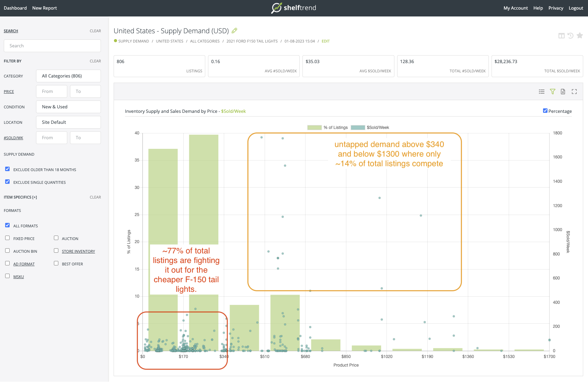Focus the Search input field
This screenshot has height=382, width=588.
(52, 46)
